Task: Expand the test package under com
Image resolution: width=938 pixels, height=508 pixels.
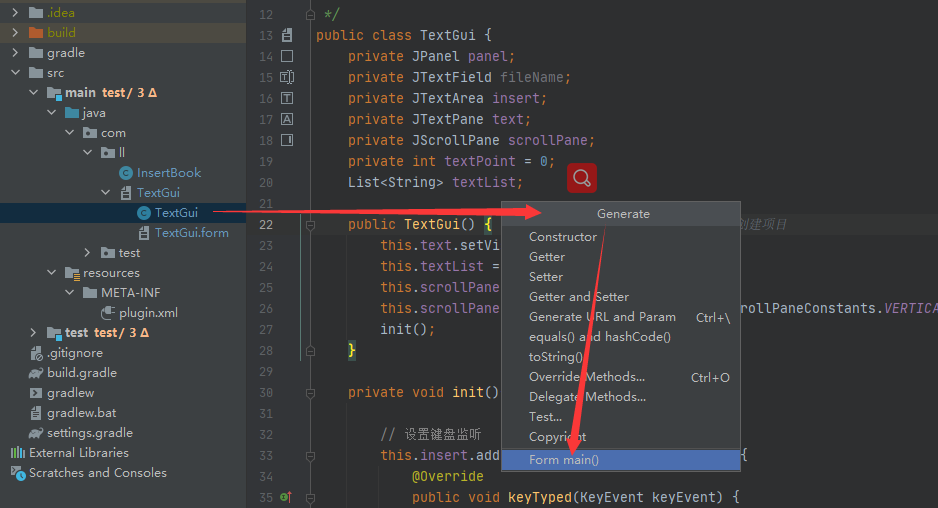Action: (87, 253)
